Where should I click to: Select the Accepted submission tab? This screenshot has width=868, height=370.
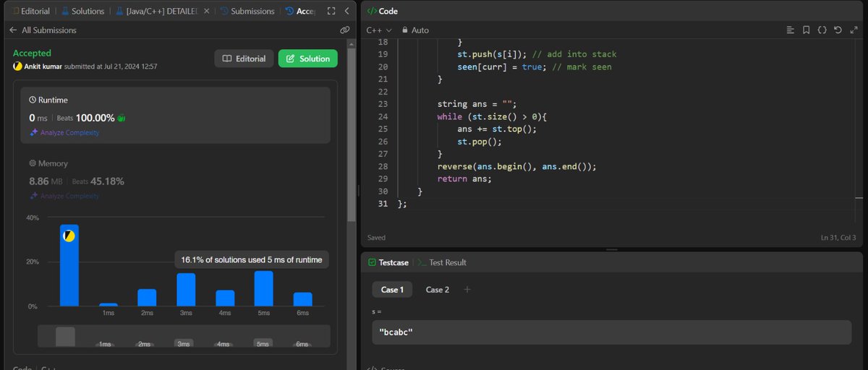pos(301,12)
